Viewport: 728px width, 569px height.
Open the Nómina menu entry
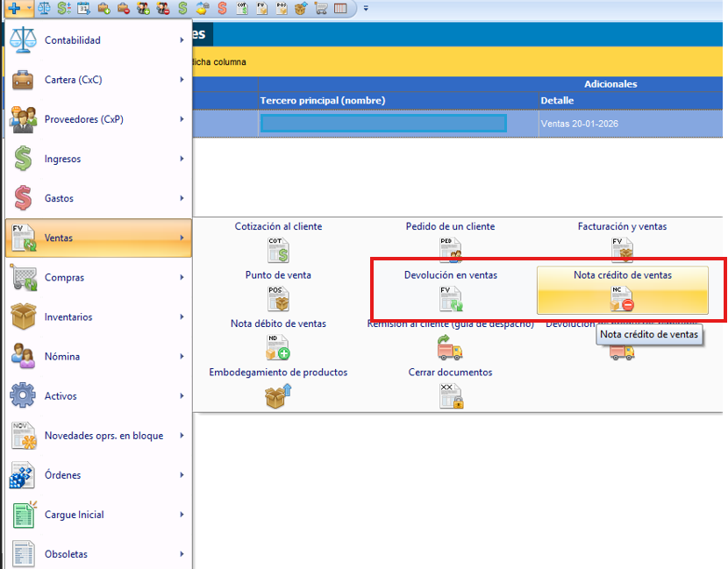pyautogui.click(x=98, y=357)
